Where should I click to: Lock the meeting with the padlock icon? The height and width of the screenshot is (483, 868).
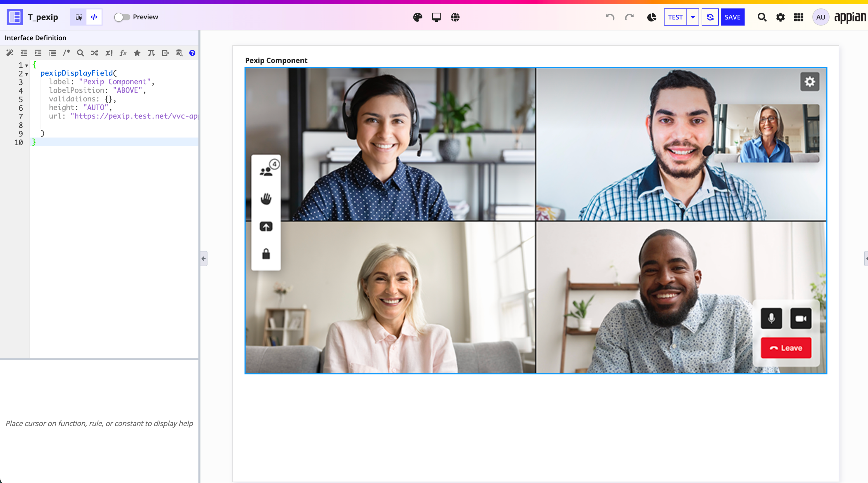pos(266,254)
